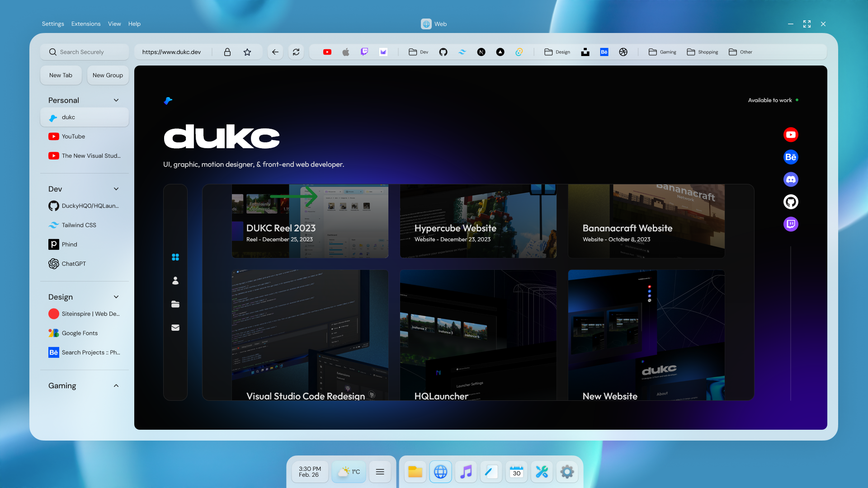The width and height of the screenshot is (868, 488).
Task: Collapse the Design tab group
Action: click(116, 297)
